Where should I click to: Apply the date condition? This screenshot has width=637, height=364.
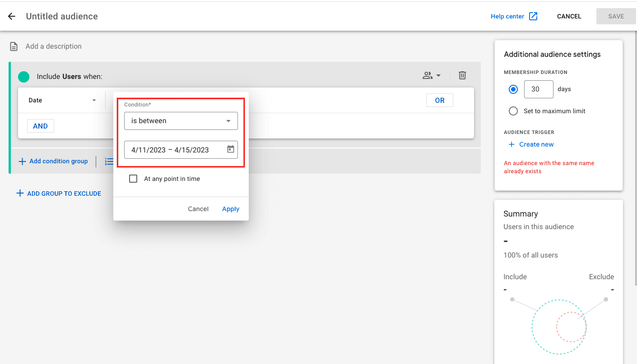(231, 208)
